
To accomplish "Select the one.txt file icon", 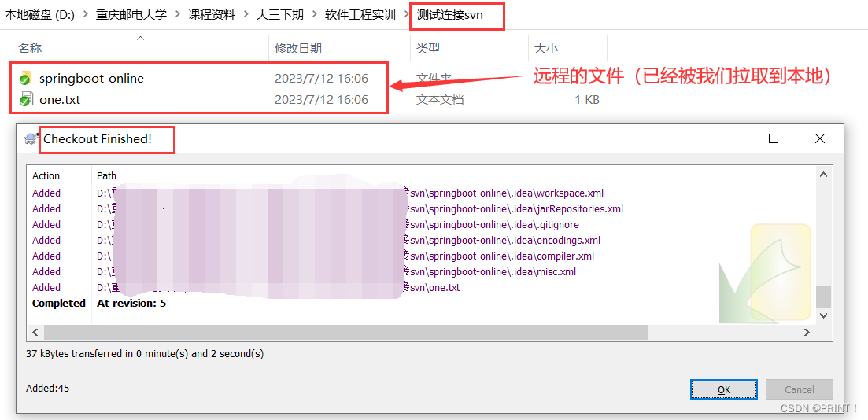I will click(x=25, y=100).
